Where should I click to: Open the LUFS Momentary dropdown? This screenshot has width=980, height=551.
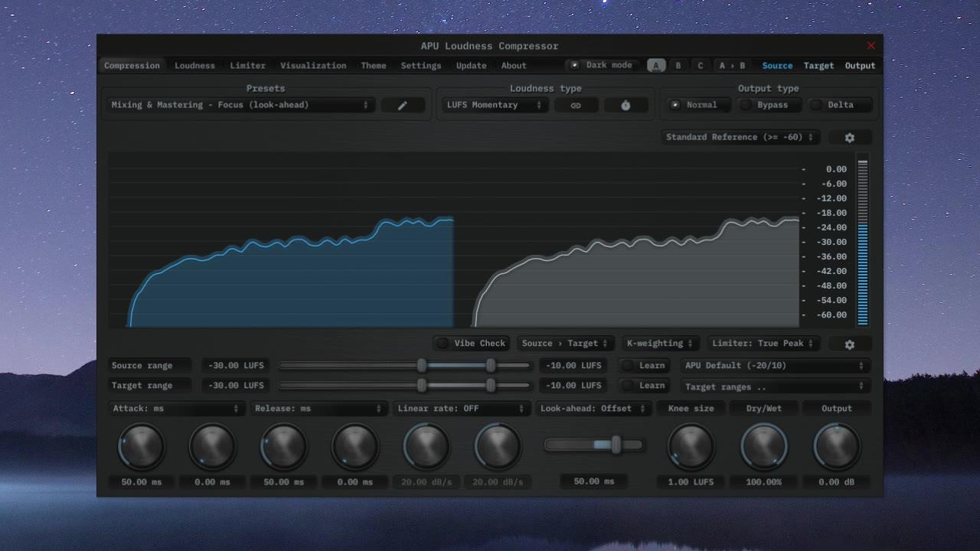[x=495, y=105]
